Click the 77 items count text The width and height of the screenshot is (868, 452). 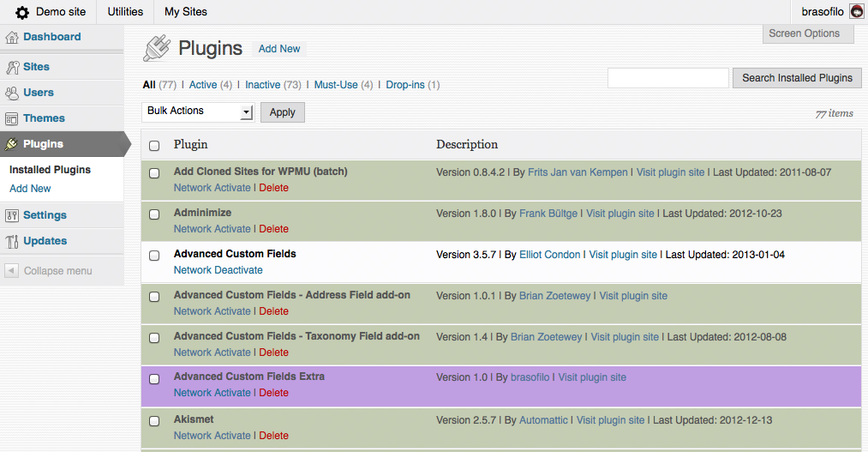point(834,113)
